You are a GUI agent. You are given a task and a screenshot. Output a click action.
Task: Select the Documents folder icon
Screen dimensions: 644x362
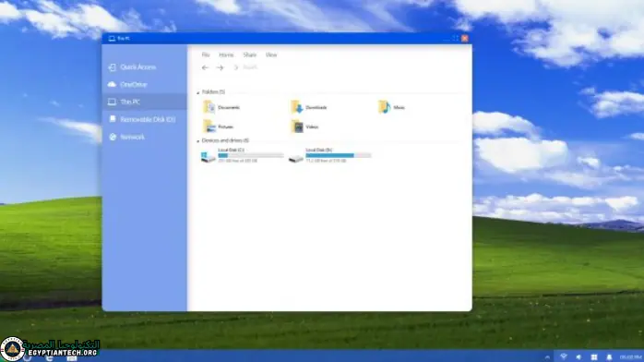tap(209, 107)
